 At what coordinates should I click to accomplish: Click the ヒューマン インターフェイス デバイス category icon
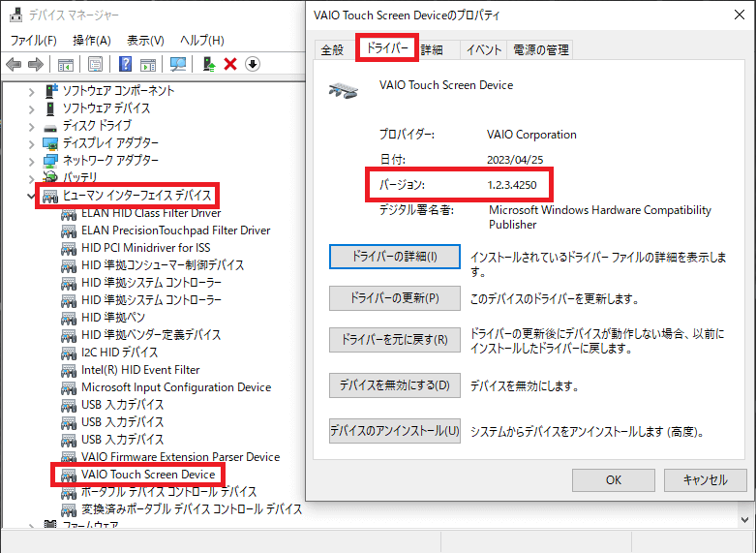point(50,196)
